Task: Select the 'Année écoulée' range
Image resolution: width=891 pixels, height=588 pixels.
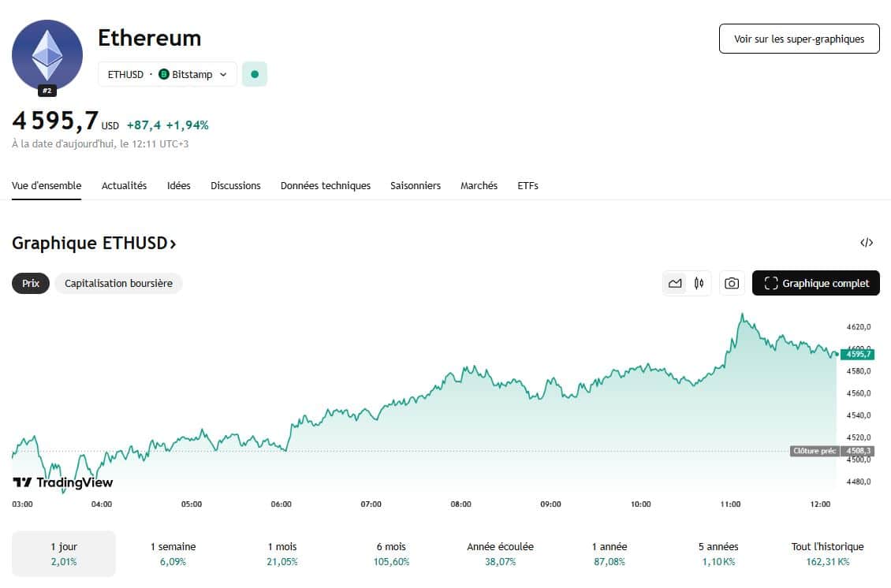Action: click(x=500, y=554)
